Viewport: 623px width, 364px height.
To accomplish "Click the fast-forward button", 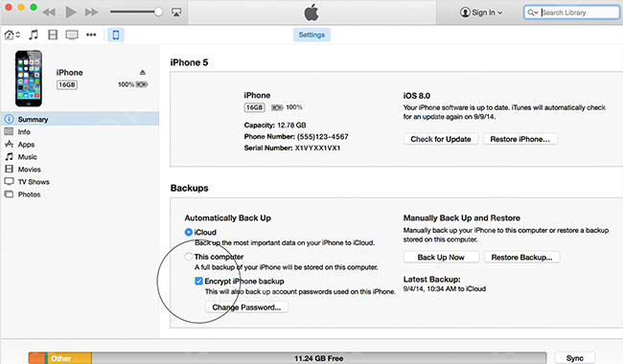I will (91, 12).
